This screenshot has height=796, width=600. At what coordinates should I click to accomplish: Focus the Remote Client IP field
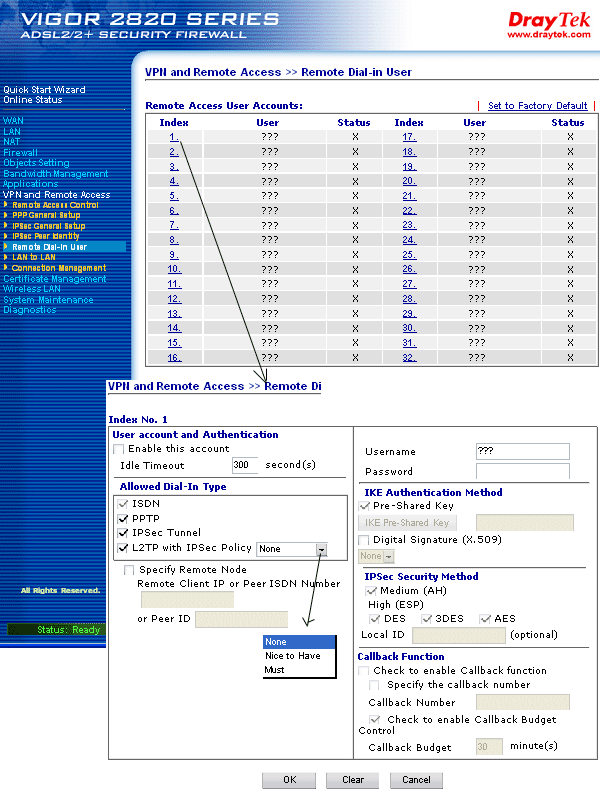point(187,600)
